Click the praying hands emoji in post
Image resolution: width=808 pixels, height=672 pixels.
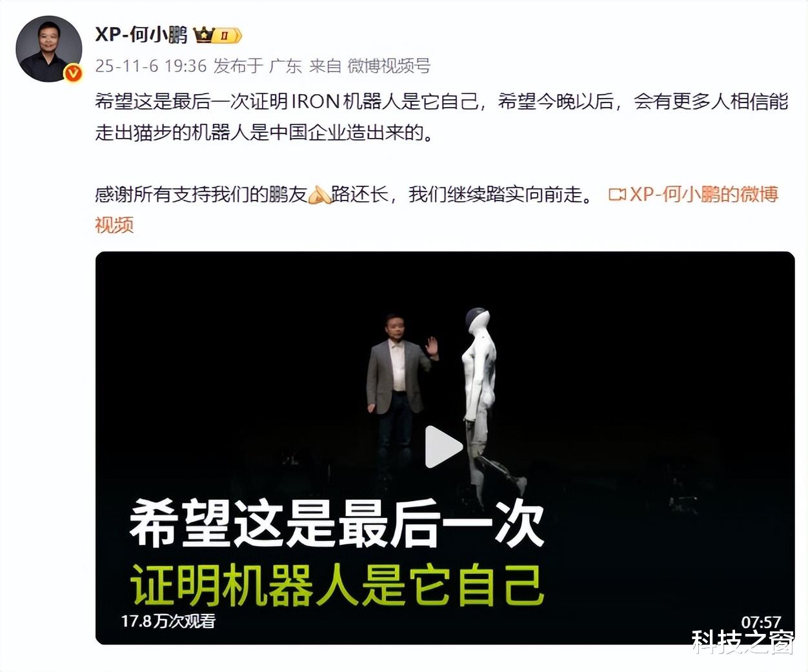pos(319,194)
